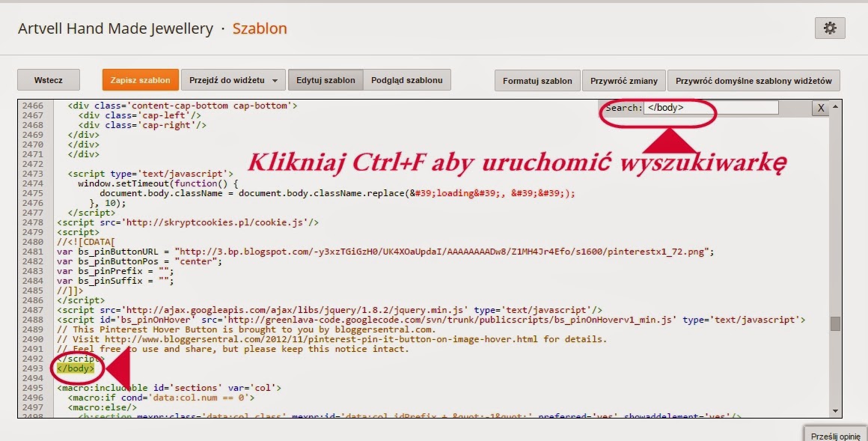
Task: Click the highlighted </body> tag on line 2493
Action: [x=76, y=368]
